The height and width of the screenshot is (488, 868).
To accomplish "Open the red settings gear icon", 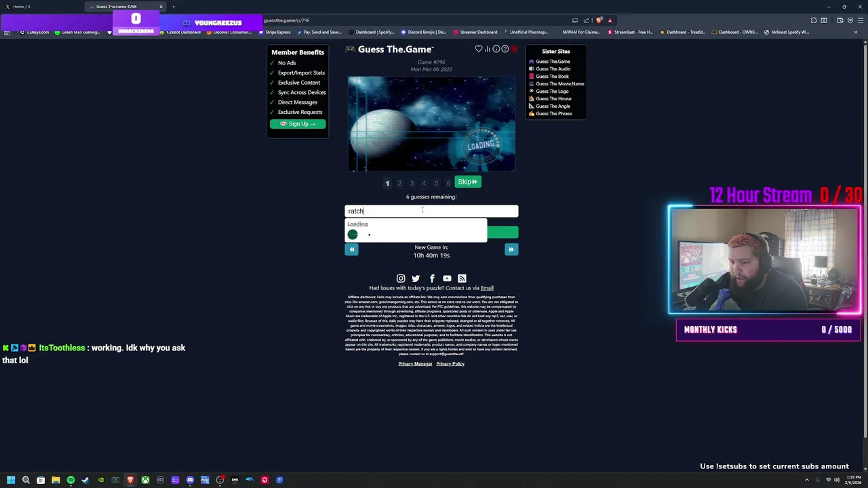I will (514, 49).
